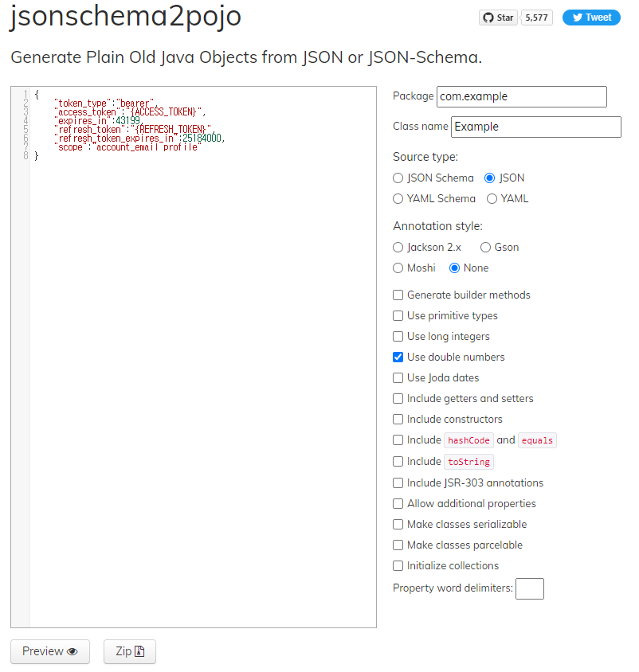Enable Generate builder methods
The width and height of the screenshot is (639, 672).
tap(398, 295)
